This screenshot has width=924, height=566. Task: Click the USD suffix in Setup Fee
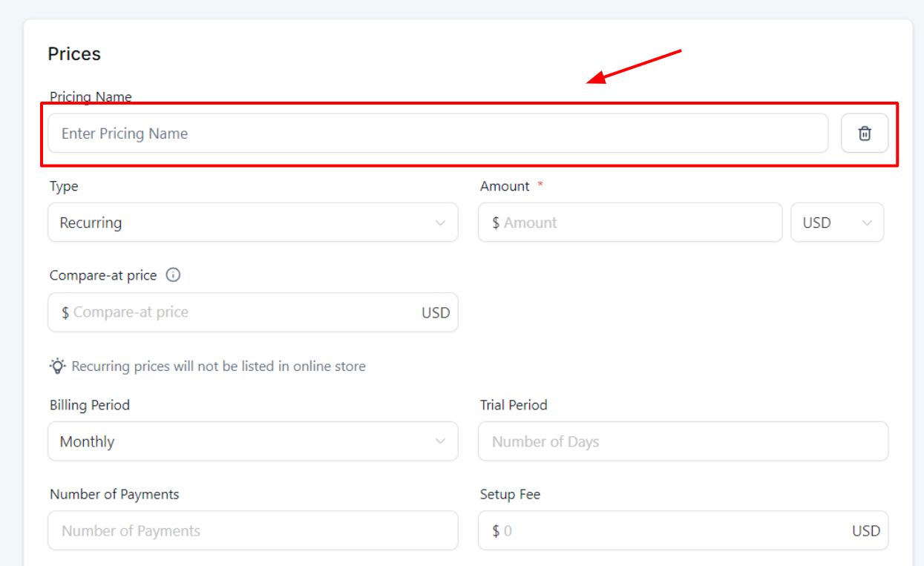[865, 530]
